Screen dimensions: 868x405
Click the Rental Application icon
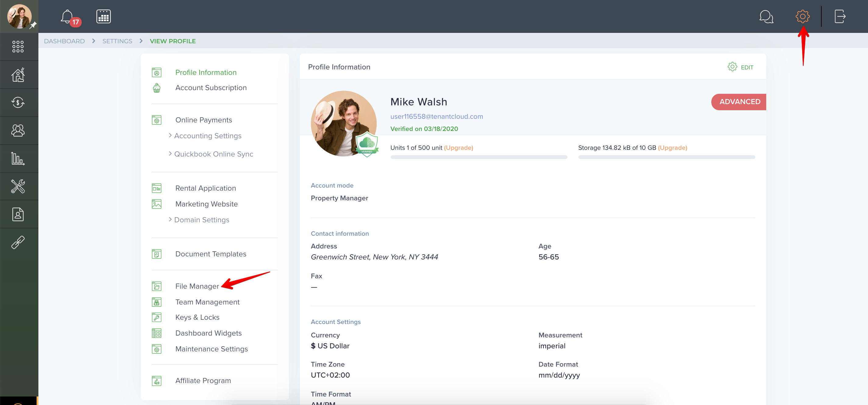[157, 188]
